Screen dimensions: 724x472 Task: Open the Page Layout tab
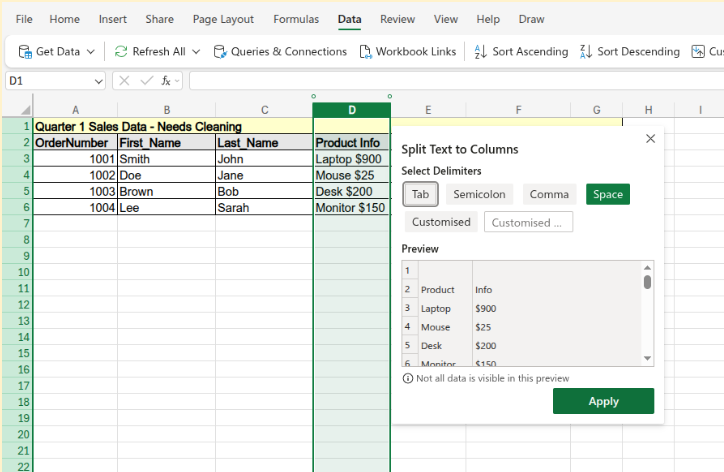223,19
